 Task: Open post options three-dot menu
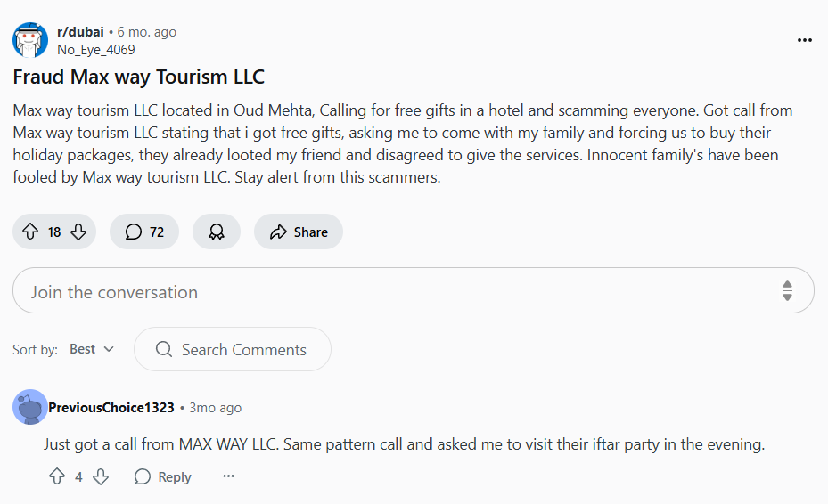pyautogui.click(x=805, y=40)
